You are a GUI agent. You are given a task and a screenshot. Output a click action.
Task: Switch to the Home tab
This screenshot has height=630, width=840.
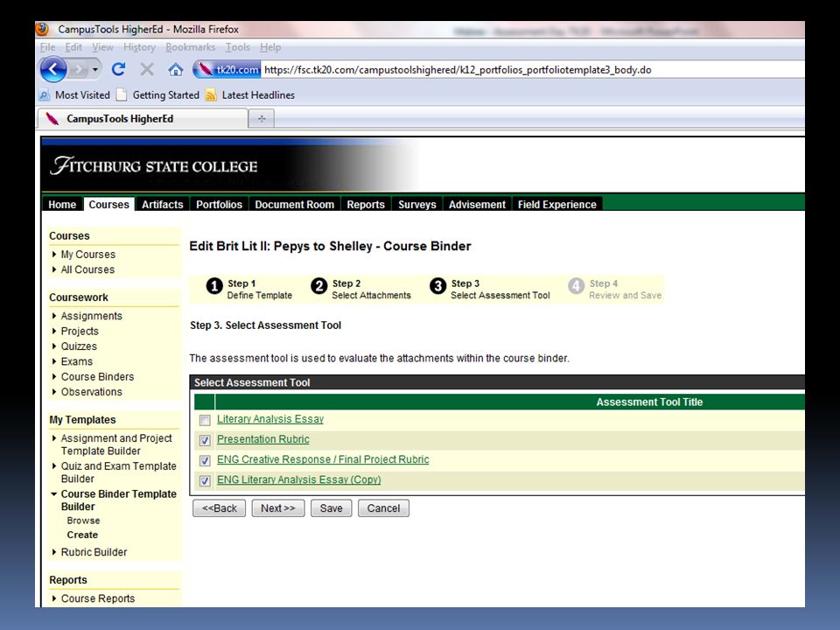tap(62, 204)
